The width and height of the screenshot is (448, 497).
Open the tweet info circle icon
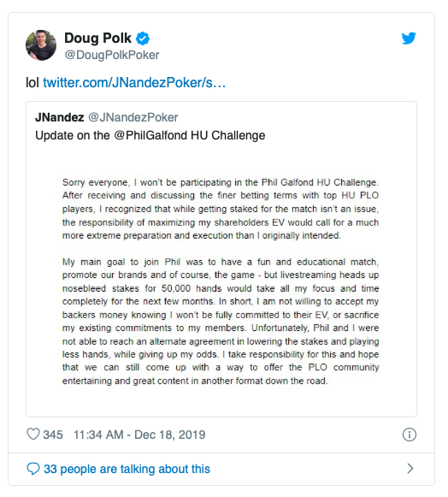pyautogui.click(x=409, y=435)
